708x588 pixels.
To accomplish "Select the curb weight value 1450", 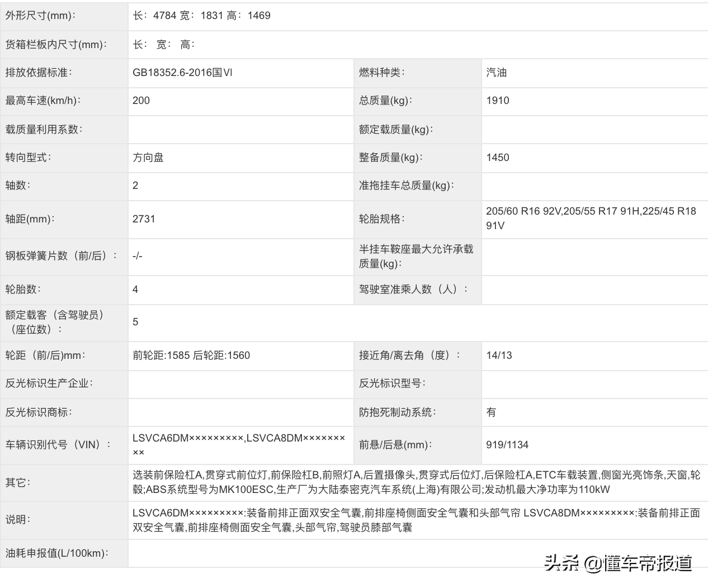I will tap(498, 158).
